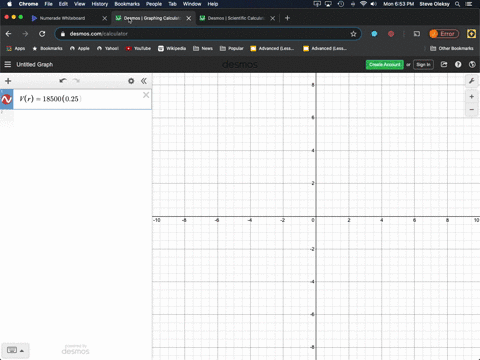Open graph settings wrench icon
The height and width of the screenshot is (360, 480).
click(x=472, y=81)
